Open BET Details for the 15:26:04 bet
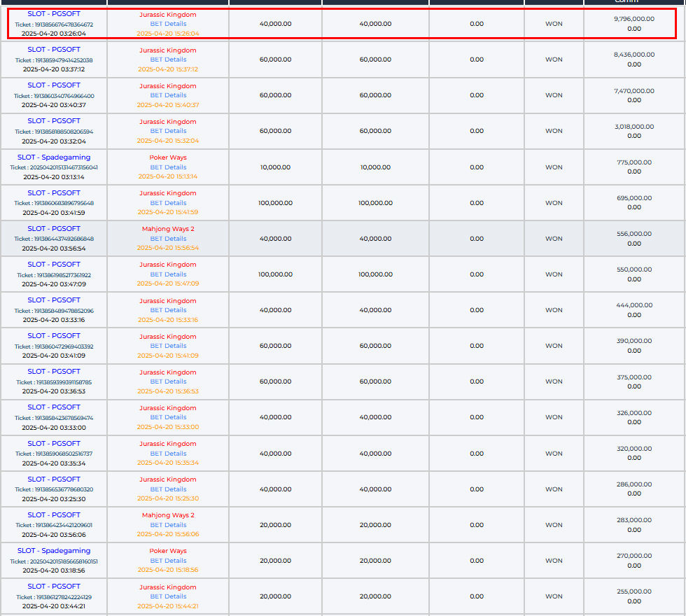This screenshot has height=616, width=686. (x=168, y=24)
